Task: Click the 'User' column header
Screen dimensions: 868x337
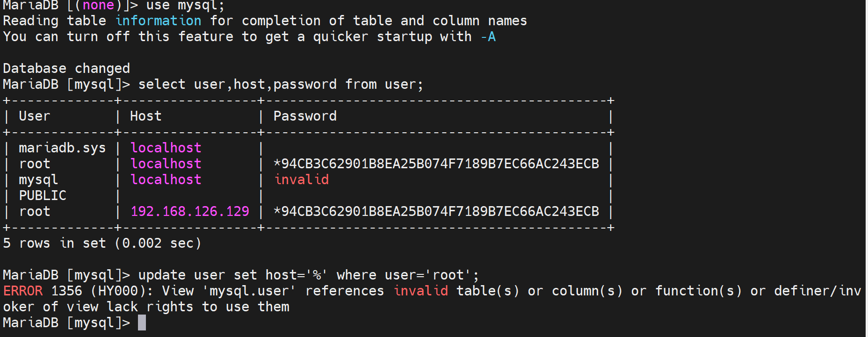Action: tap(34, 116)
